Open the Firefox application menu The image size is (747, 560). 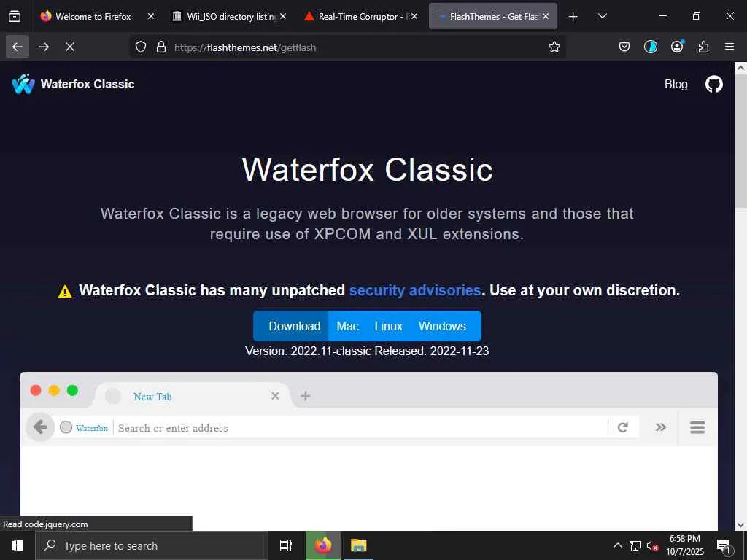point(729,47)
